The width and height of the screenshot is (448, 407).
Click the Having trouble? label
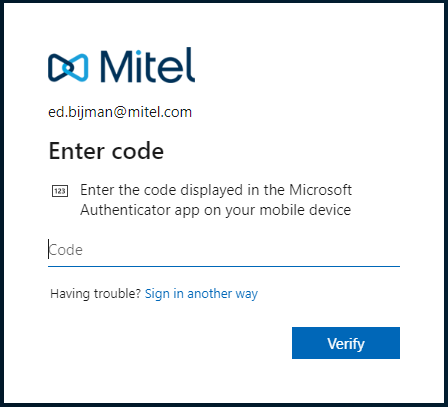[96, 294]
